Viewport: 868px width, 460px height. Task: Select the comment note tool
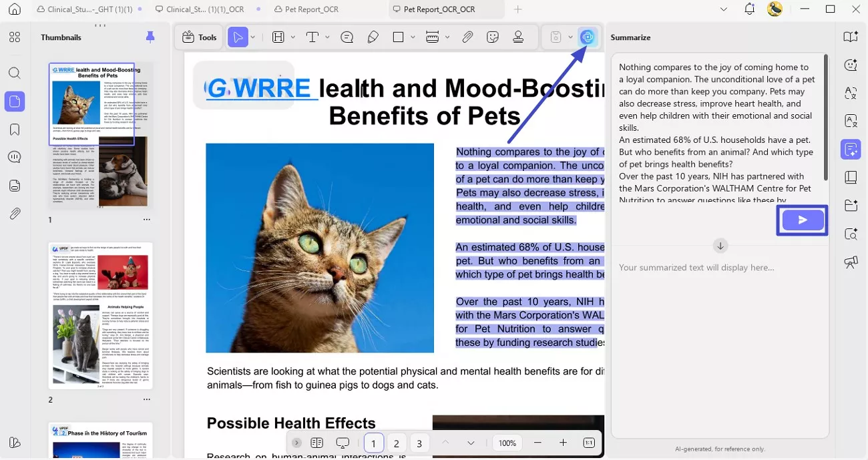[x=347, y=37]
